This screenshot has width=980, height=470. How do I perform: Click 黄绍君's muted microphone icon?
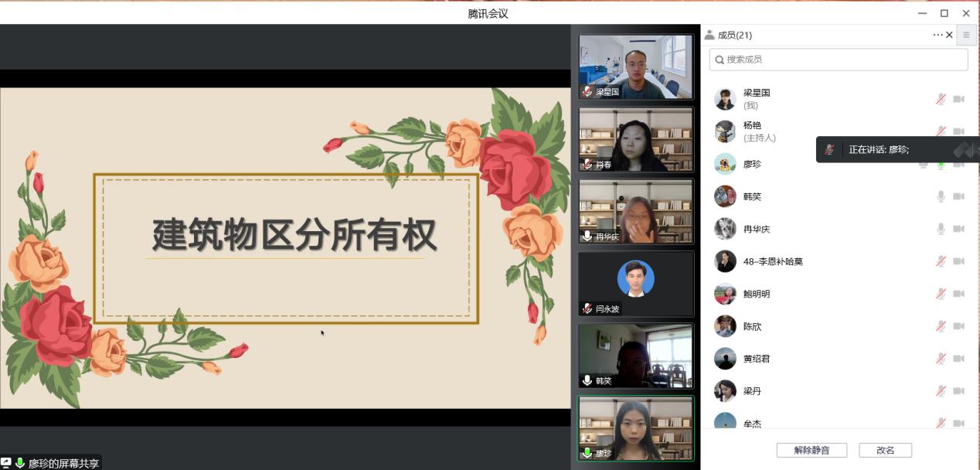tap(941, 359)
